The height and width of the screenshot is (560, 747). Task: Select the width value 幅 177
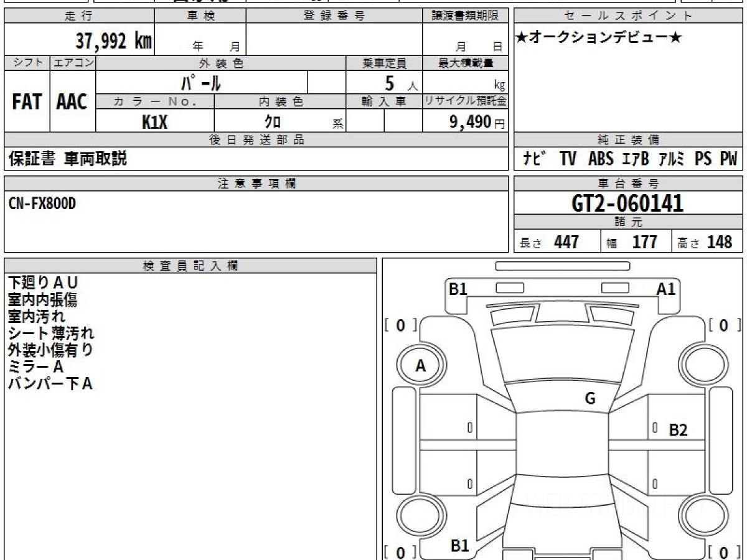click(632, 242)
